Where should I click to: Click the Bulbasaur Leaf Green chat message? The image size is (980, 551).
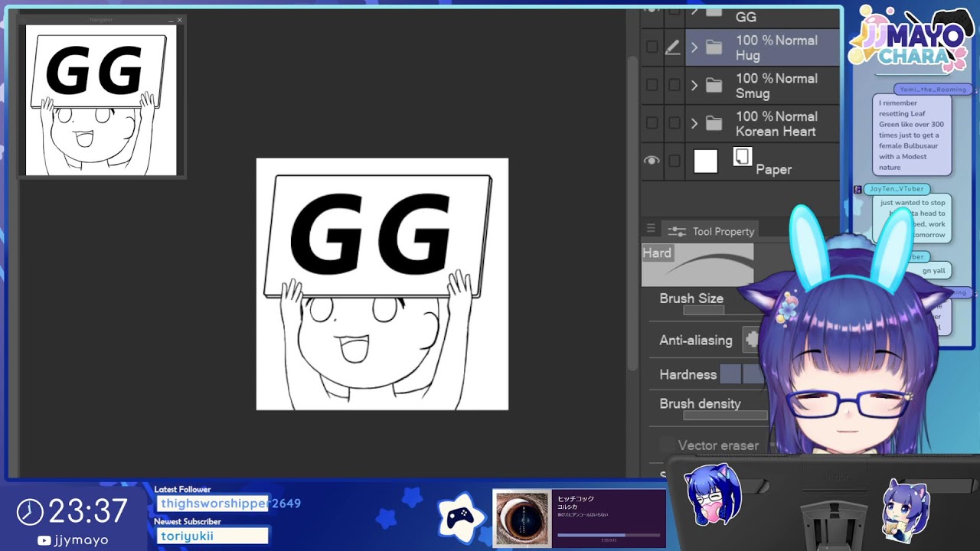(911, 135)
